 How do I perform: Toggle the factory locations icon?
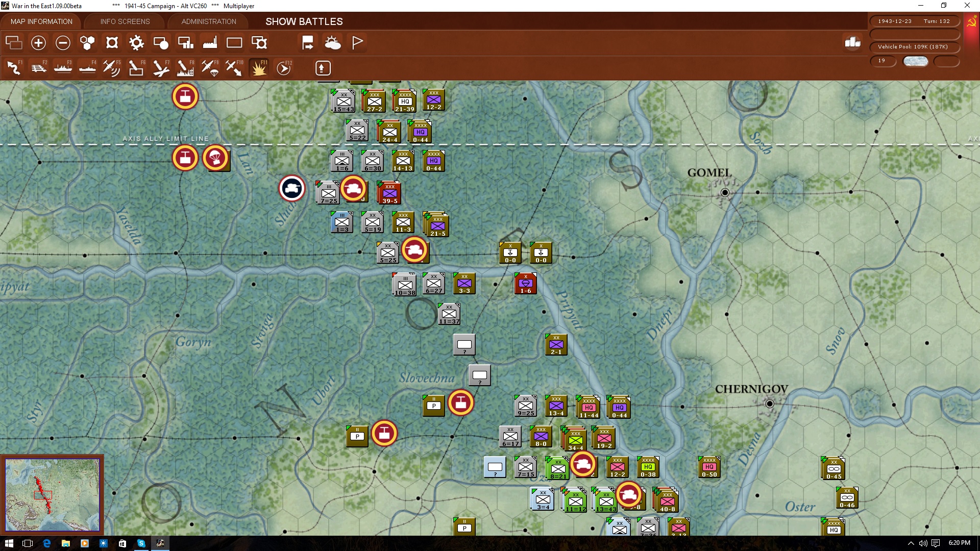click(x=210, y=43)
